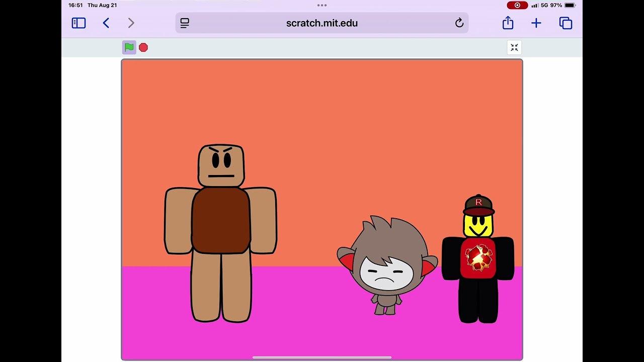Screen dimensions: 644x362
Task: Open the multitasking three-dot menu
Action: (x=322, y=6)
